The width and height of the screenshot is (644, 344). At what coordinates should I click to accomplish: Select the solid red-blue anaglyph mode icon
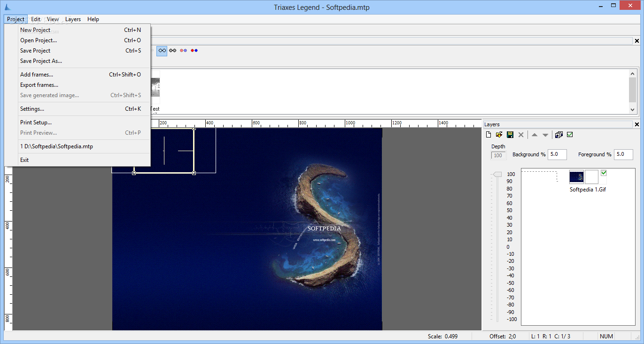(194, 50)
